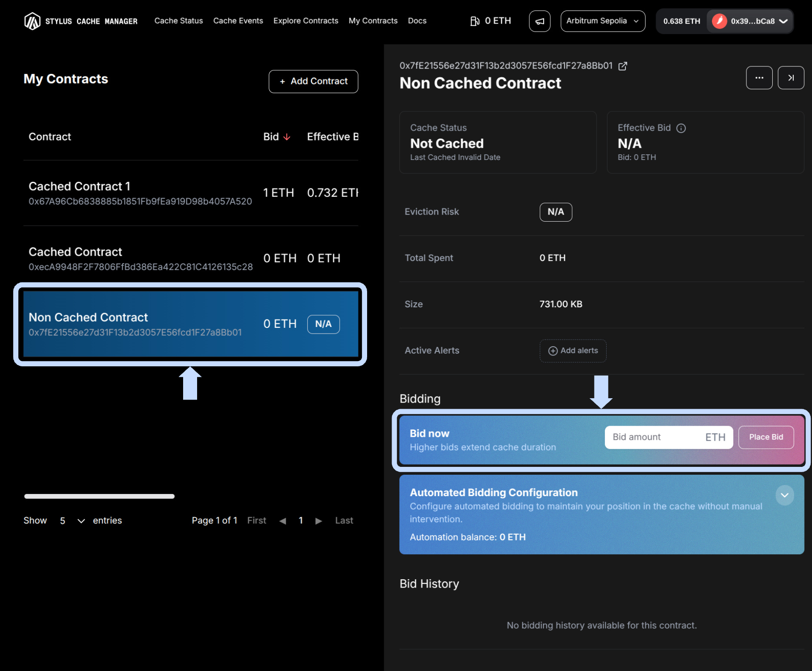
Task: Open the Docs link
Action: tap(417, 21)
